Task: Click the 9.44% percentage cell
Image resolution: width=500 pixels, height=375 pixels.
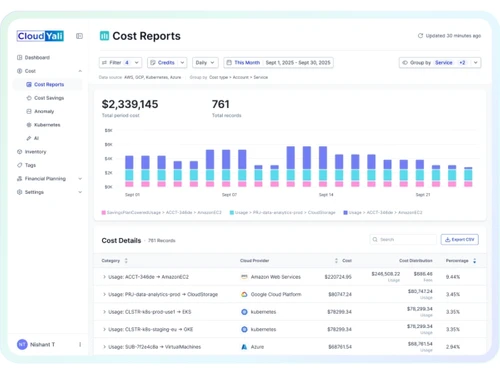Action: pos(453,277)
